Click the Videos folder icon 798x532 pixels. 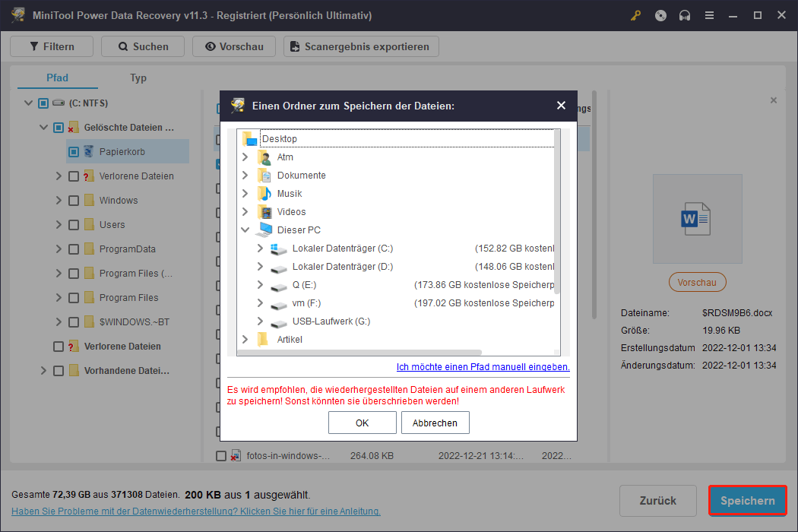[264, 212]
